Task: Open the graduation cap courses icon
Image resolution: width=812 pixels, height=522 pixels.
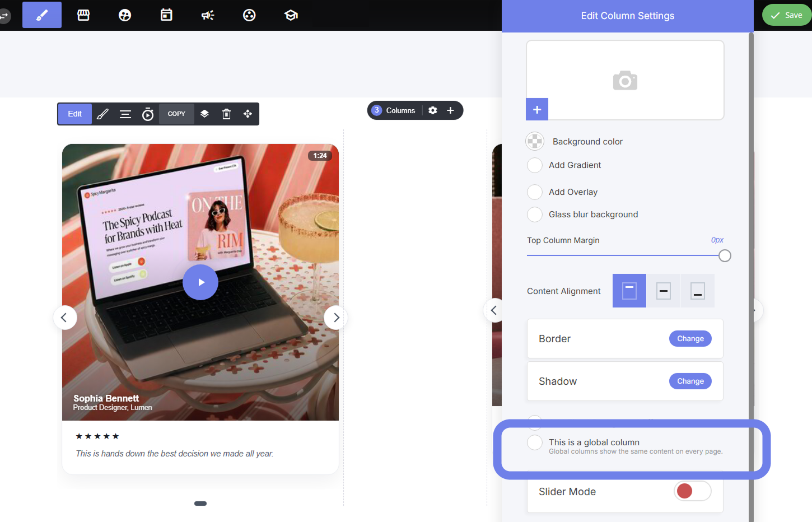Action: click(291, 15)
